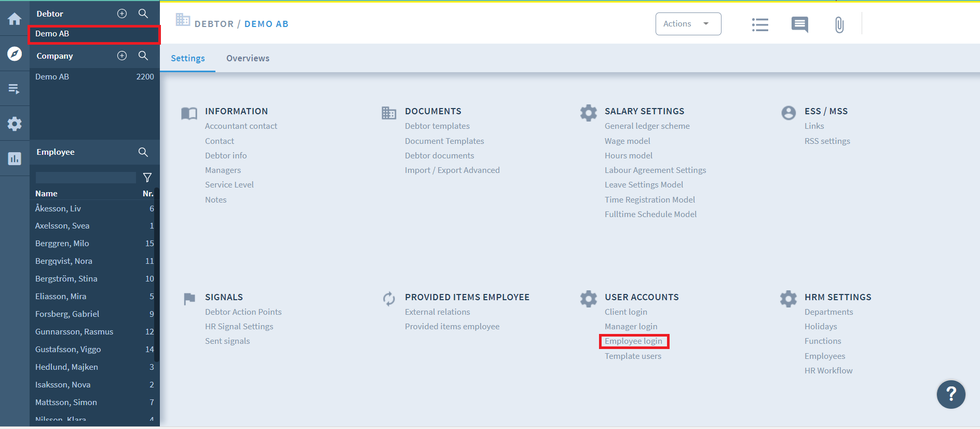
Task: Open Import / Export Advanced link
Action: [x=452, y=170]
